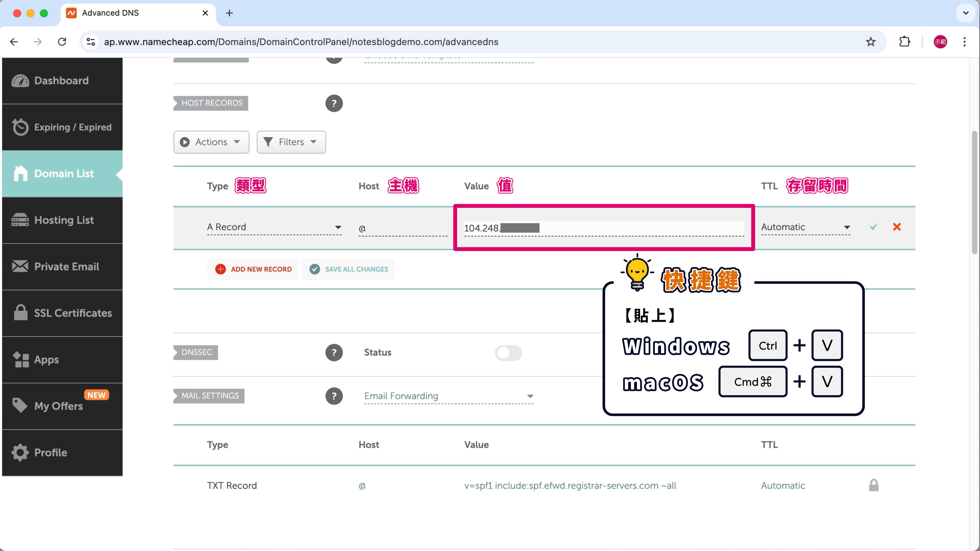980x551 pixels.
Task: Click ADD NEW RECORD button
Action: click(x=253, y=269)
